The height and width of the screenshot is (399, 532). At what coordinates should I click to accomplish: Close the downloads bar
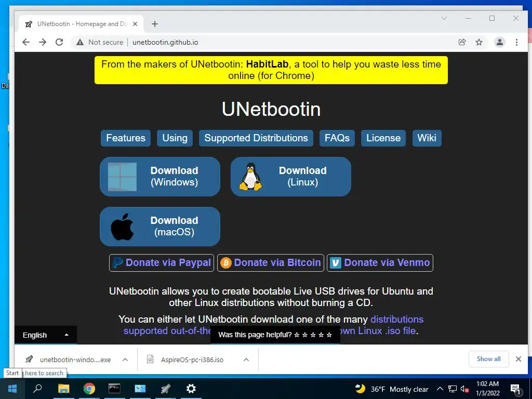click(x=518, y=359)
